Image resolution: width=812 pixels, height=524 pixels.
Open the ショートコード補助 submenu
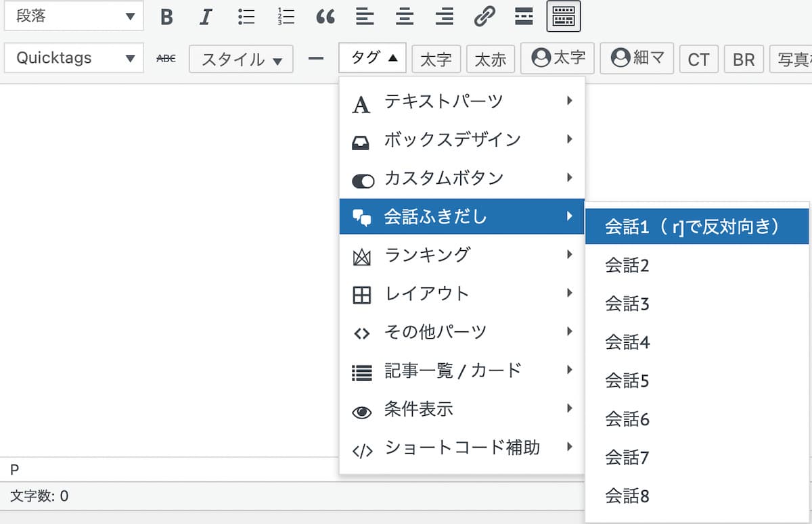(x=462, y=448)
